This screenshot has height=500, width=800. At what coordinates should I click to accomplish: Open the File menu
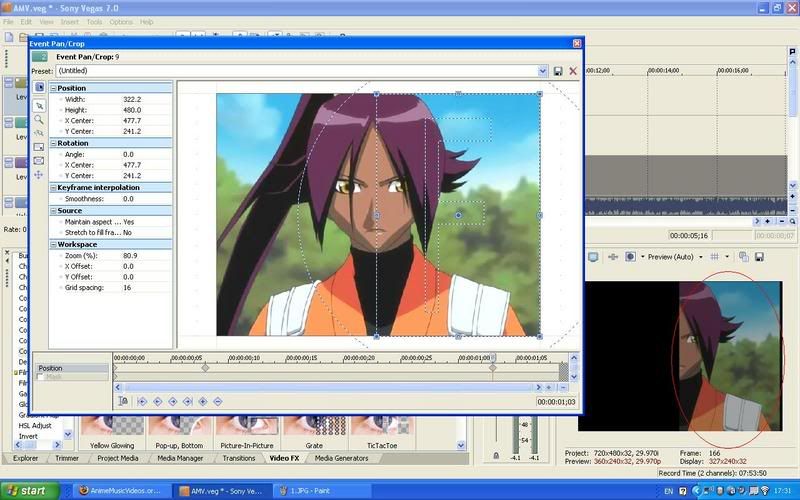coord(8,22)
